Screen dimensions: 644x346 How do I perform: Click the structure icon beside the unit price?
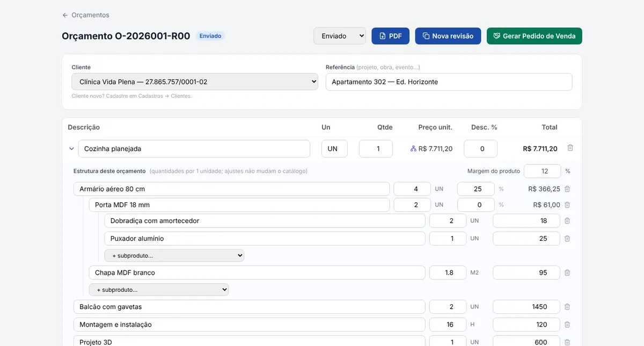413,149
